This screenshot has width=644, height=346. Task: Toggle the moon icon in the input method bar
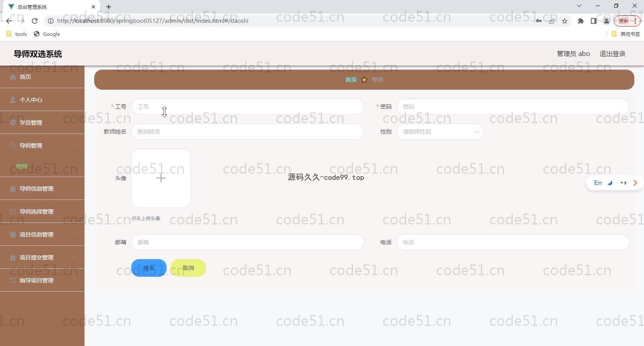pos(610,183)
